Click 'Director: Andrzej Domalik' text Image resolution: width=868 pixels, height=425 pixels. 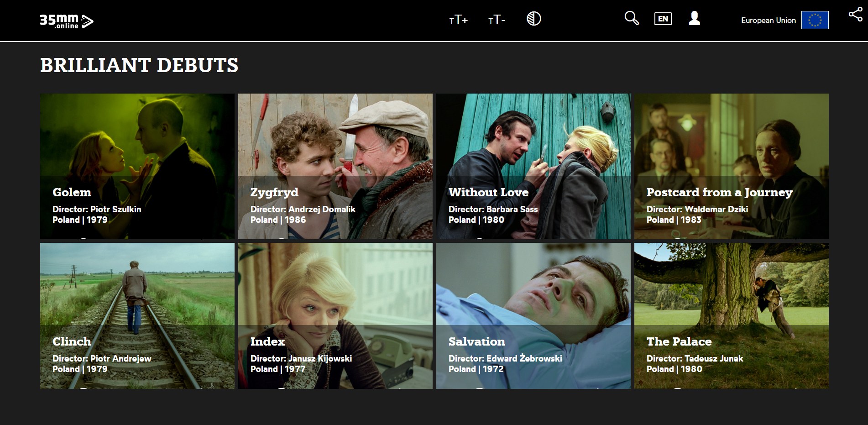click(303, 209)
